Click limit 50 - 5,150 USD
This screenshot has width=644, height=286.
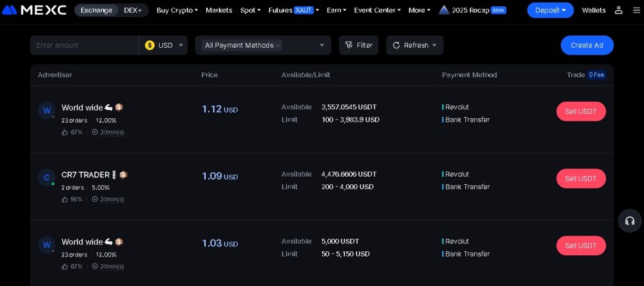[345, 254]
